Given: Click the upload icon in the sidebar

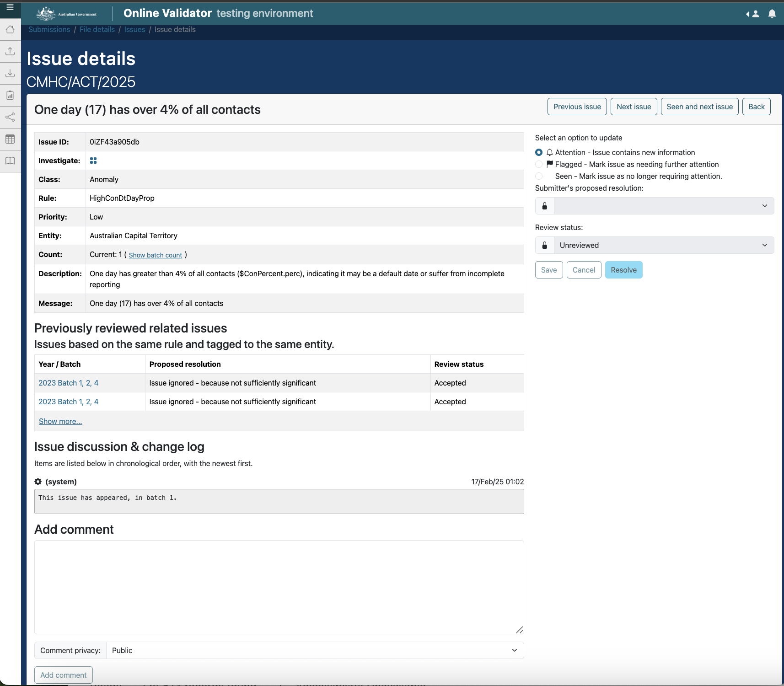Looking at the screenshot, I should point(10,51).
